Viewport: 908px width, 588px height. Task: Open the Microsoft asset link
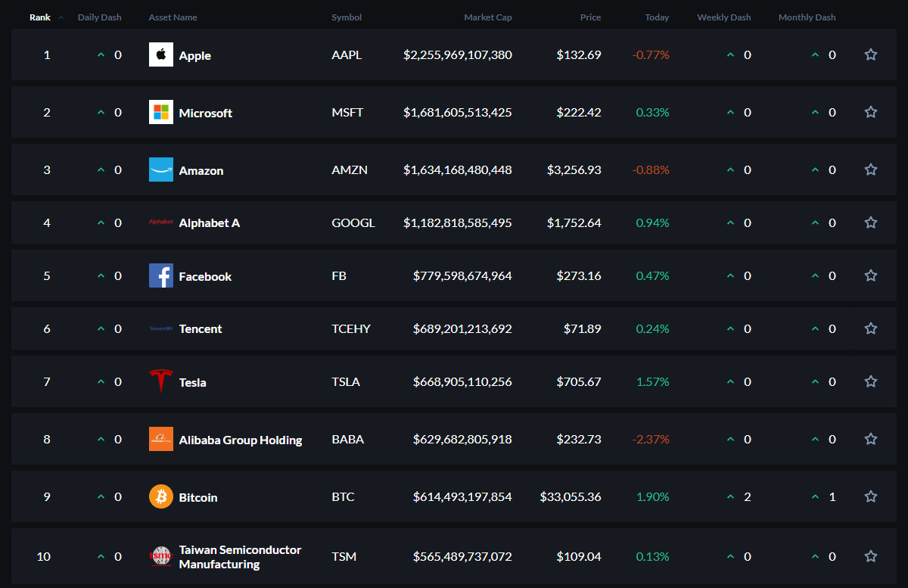(x=206, y=113)
